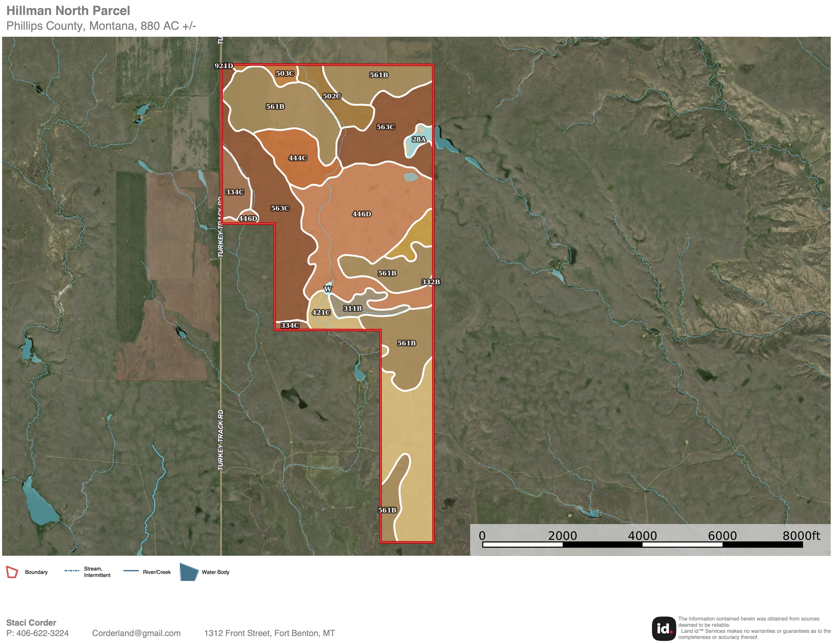Click the 444C orange soil area label

(x=297, y=158)
